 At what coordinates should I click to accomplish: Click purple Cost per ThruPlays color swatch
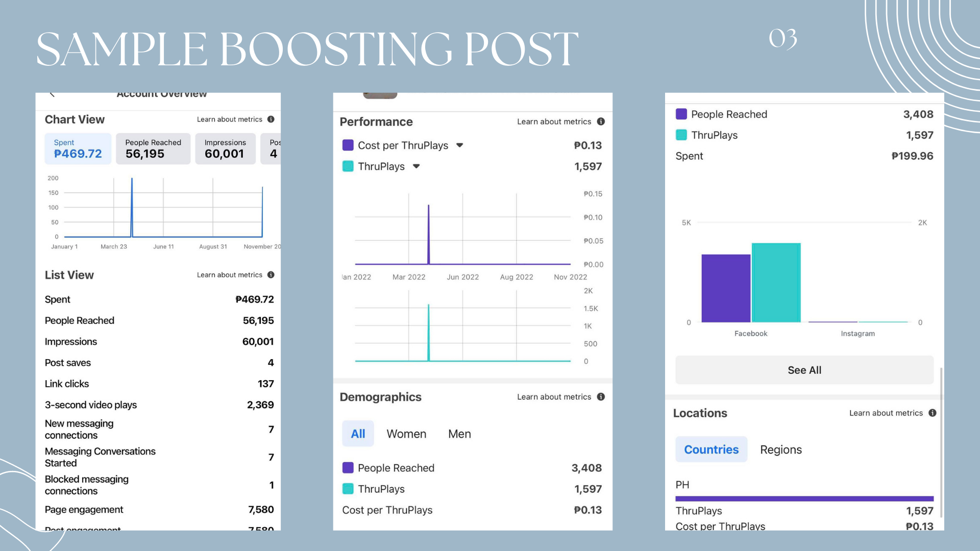(x=348, y=145)
